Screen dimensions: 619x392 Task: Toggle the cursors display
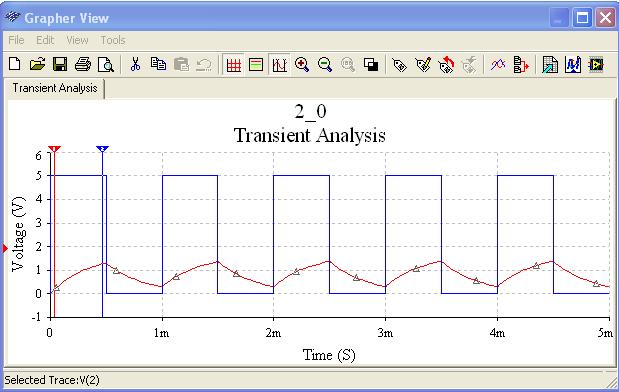(279, 64)
